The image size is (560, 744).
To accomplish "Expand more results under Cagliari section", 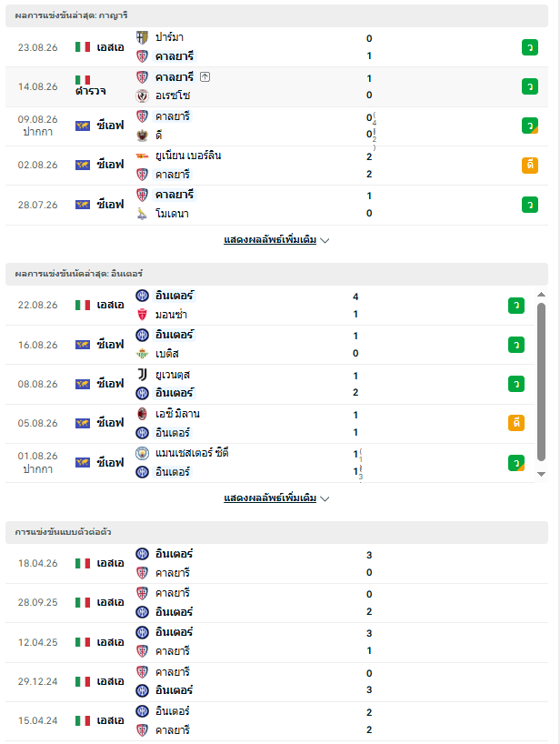I will (x=270, y=239).
